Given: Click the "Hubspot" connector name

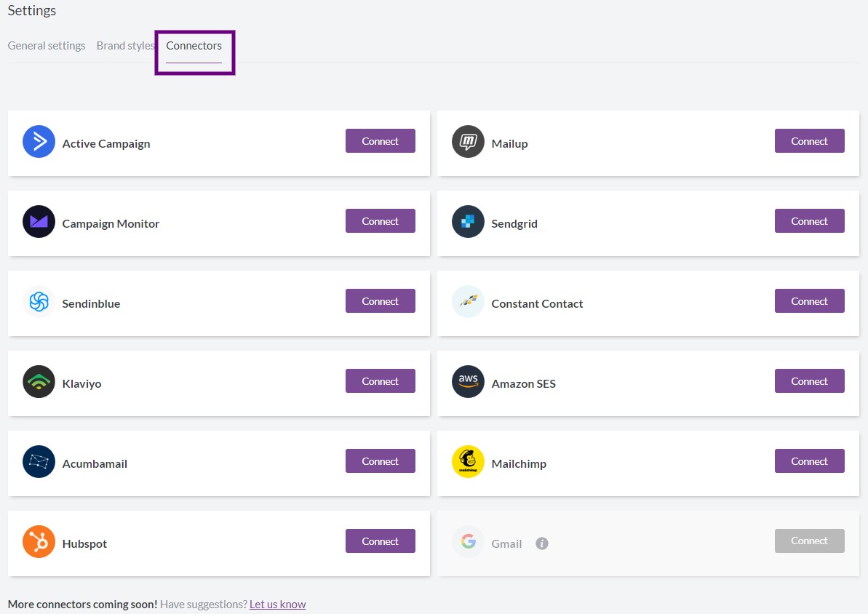Looking at the screenshot, I should pyautogui.click(x=84, y=543).
